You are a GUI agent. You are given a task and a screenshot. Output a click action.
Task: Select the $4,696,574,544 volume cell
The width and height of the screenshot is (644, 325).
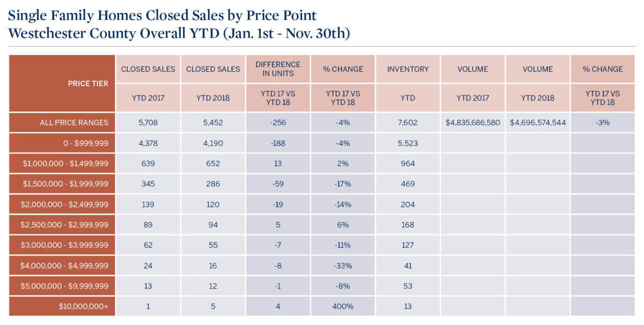click(x=538, y=122)
